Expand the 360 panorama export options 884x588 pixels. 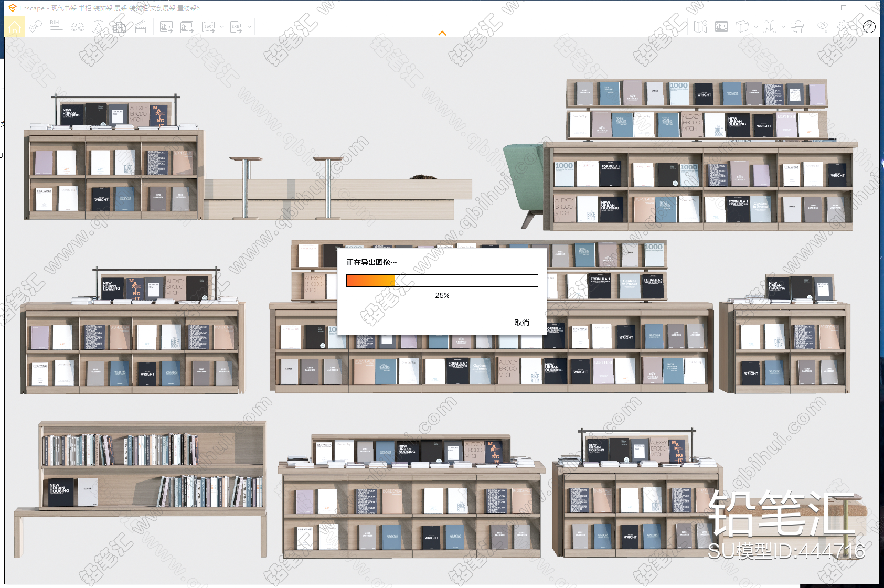pyautogui.click(x=222, y=27)
